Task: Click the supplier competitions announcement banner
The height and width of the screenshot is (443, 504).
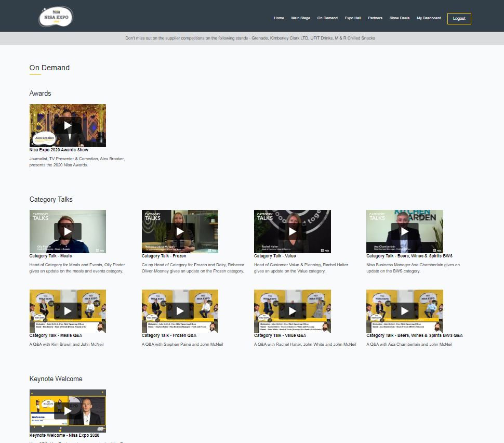Action: point(252,37)
